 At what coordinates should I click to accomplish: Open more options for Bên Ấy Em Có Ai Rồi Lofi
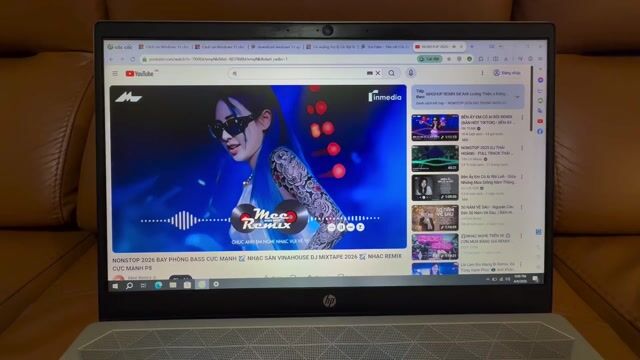pyautogui.click(x=522, y=178)
